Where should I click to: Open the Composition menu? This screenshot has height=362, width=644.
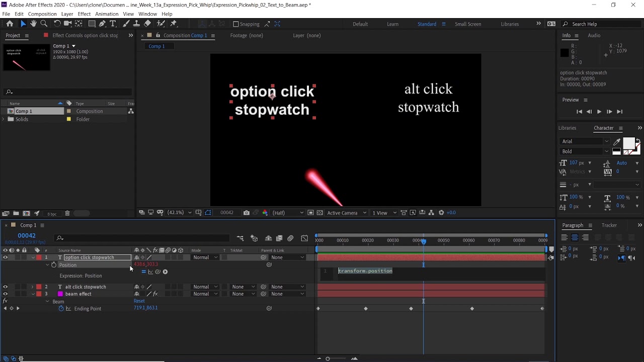42,14
